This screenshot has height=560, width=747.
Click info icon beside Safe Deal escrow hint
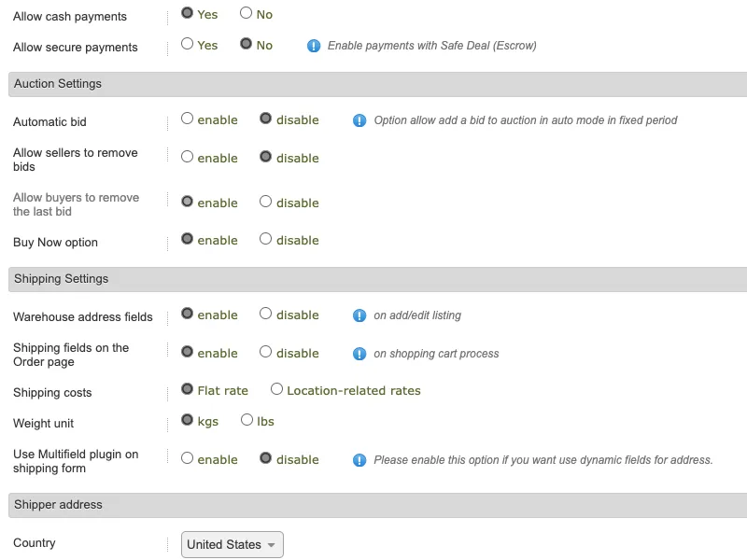point(314,46)
